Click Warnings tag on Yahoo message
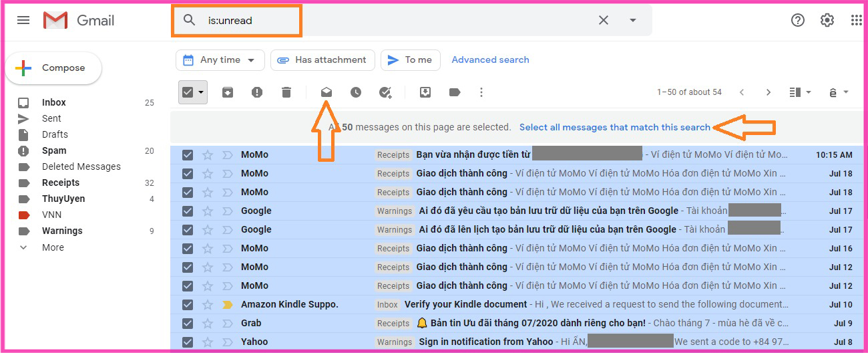The width and height of the screenshot is (868, 353). click(395, 342)
